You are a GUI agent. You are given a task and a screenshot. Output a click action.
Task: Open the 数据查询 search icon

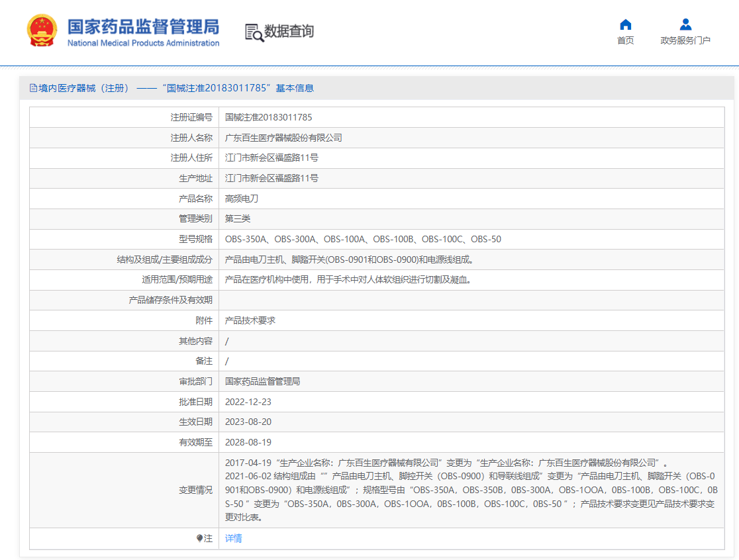point(254,32)
